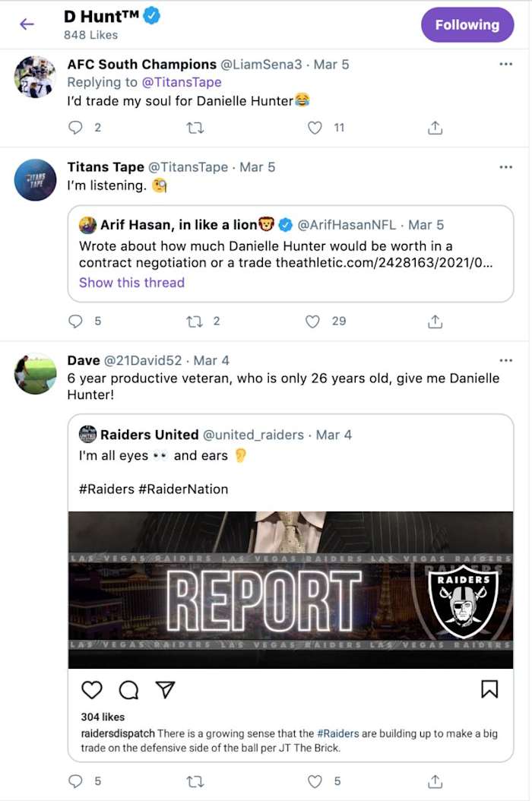532x801 pixels.
Task: Like the AFC South Champions tweet
Action: pos(315,128)
